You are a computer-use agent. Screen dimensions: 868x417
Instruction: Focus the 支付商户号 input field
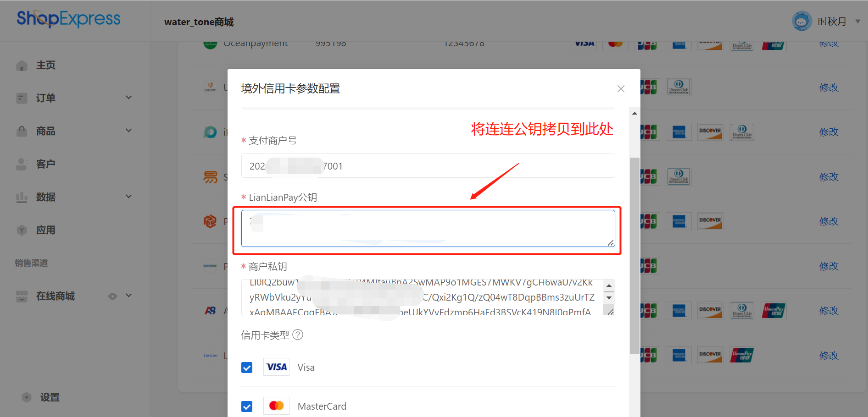pyautogui.click(x=428, y=165)
